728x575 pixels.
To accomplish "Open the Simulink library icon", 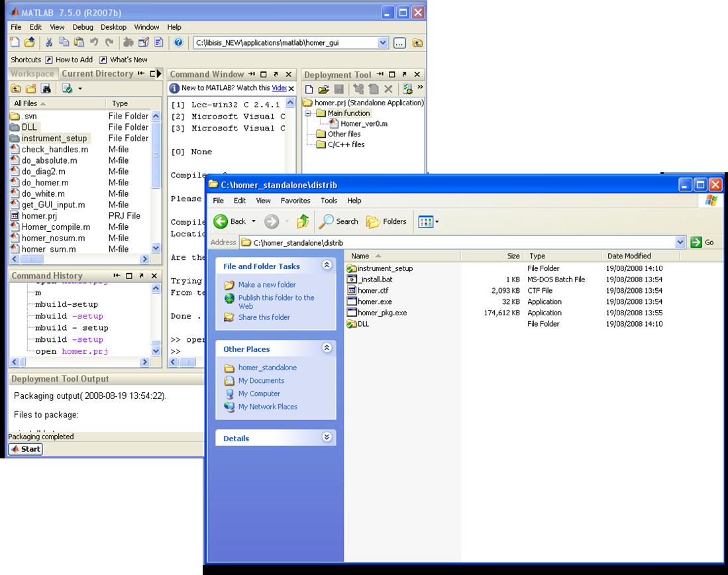I will 129,42.
